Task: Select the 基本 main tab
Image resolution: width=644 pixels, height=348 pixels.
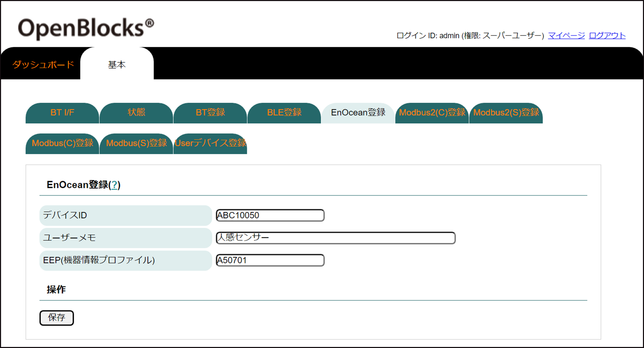Action: point(117,64)
